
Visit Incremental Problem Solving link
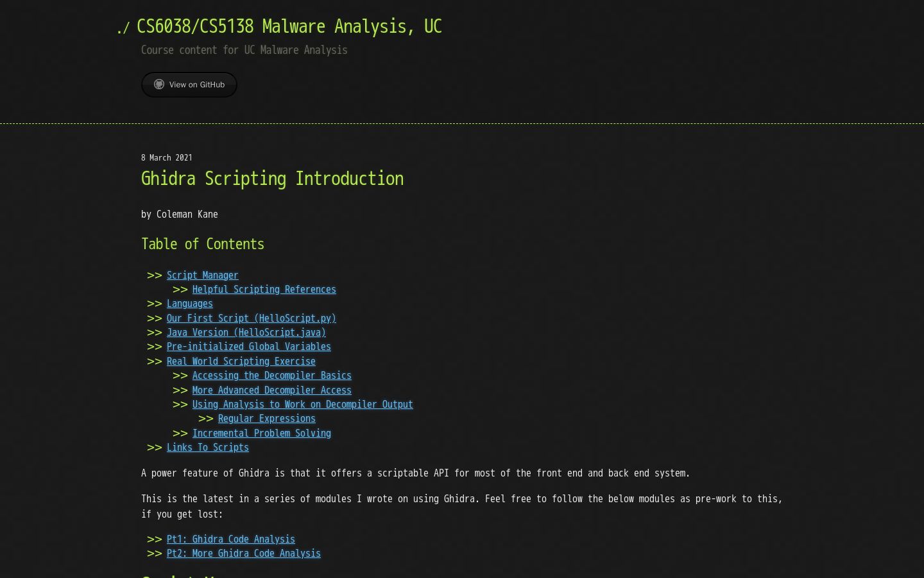coord(262,433)
